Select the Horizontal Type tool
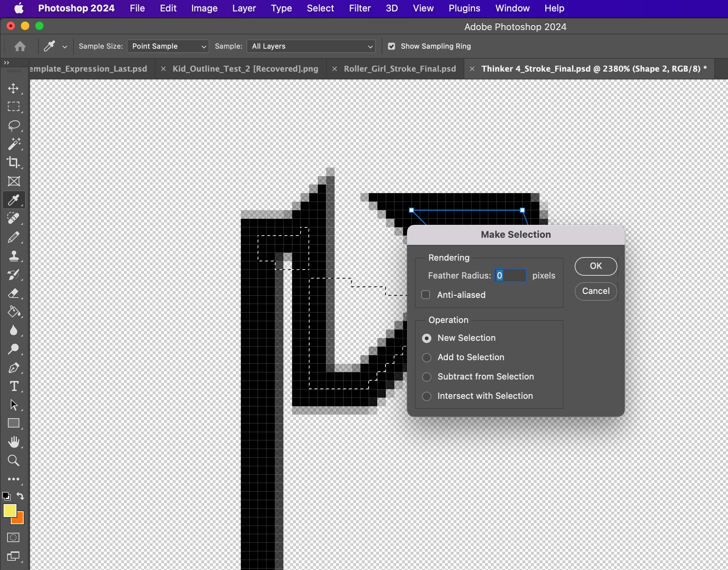Screen dimensions: 728x570 14,386
